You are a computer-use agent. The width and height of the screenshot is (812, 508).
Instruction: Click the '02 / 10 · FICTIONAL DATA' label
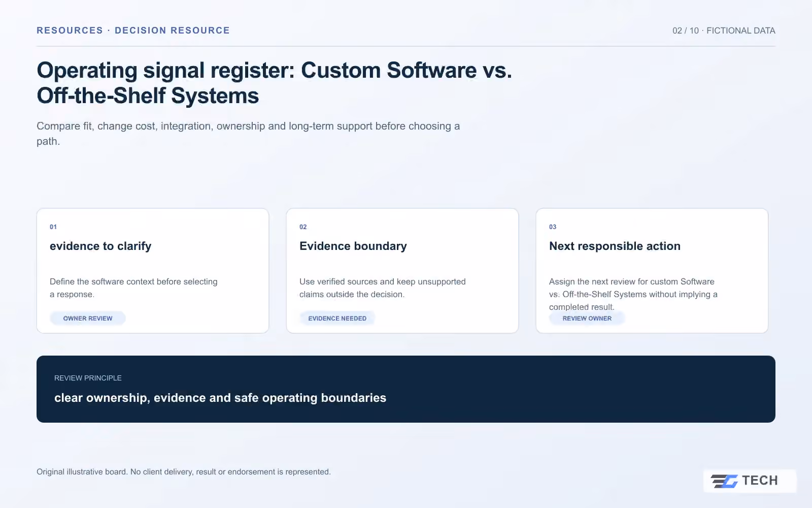click(x=724, y=30)
